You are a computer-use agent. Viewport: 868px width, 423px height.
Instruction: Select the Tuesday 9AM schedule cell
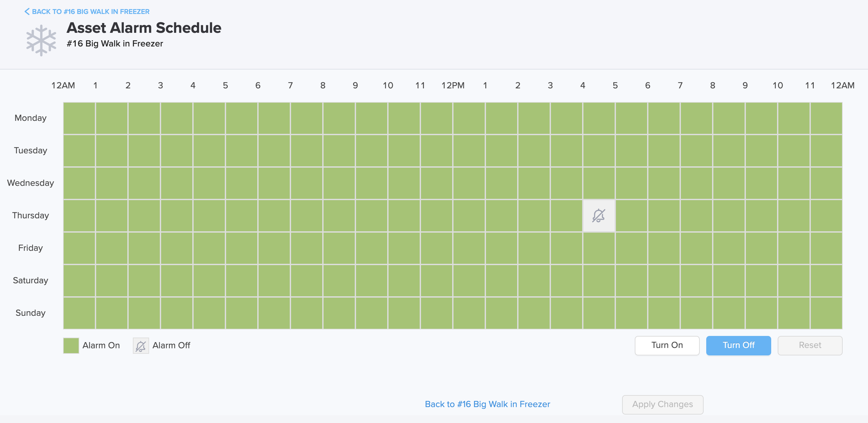372,151
